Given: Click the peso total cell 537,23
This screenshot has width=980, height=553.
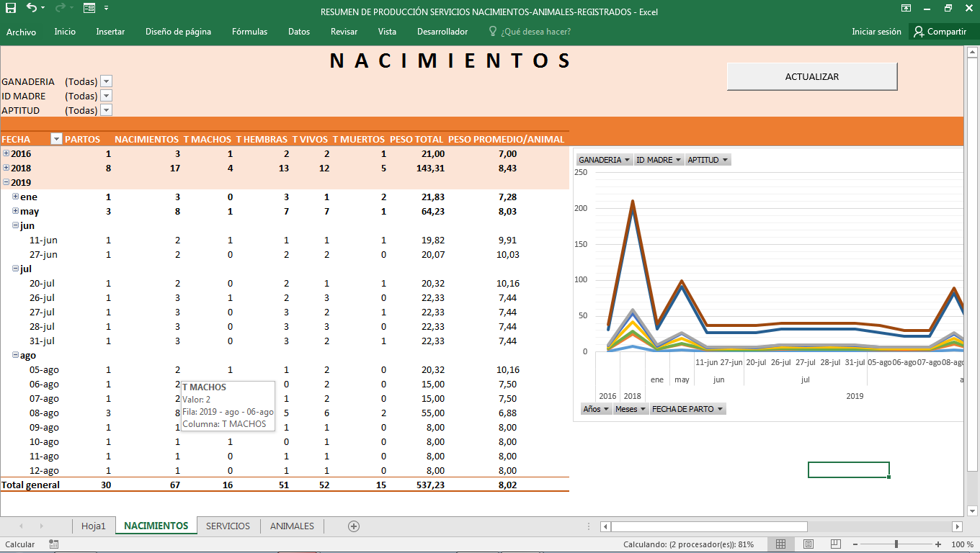Looking at the screenshot, I should (429, 485).
